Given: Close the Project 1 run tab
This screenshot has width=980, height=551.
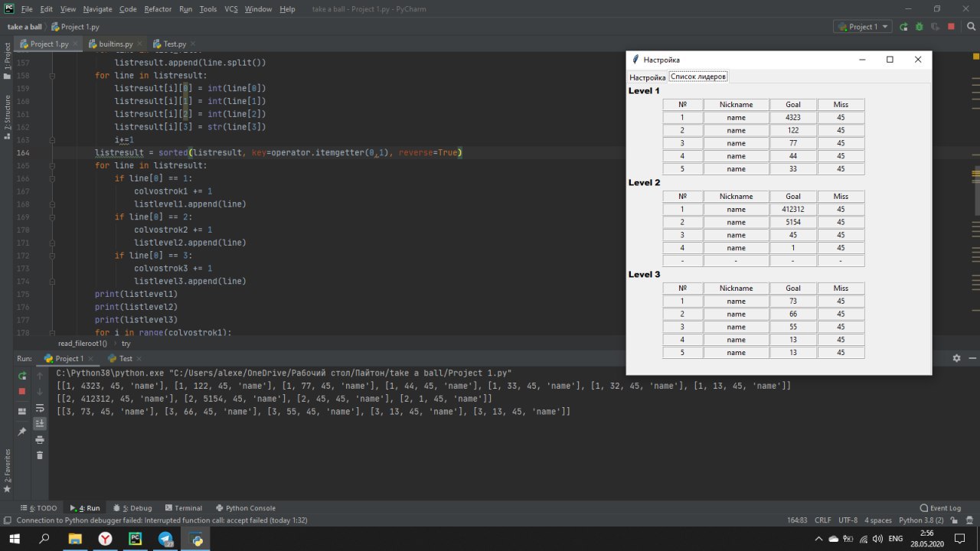Looking at the screenshot, I should click(90, 358).
